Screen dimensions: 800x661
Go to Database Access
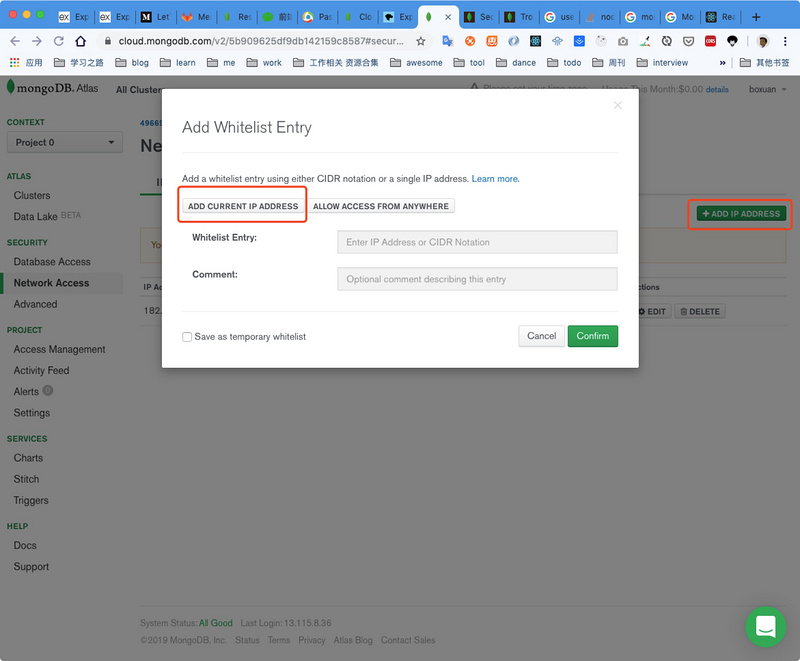pyautogui.click(x=52, y=262)
